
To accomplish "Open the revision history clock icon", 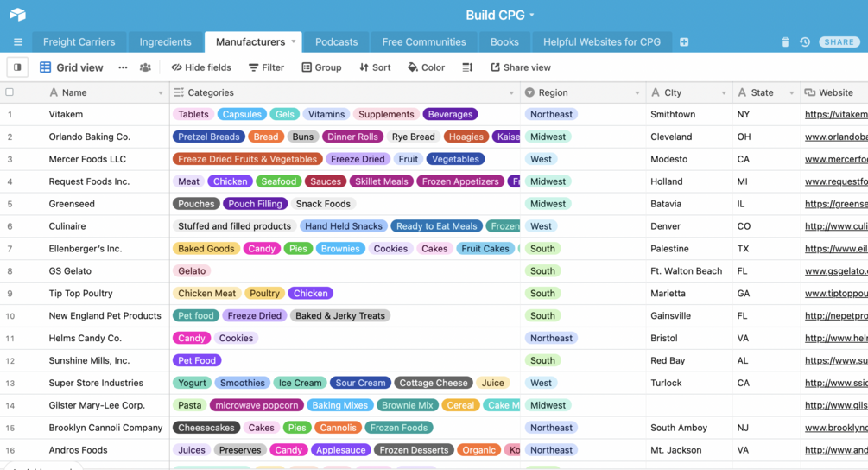I will 805,42.
